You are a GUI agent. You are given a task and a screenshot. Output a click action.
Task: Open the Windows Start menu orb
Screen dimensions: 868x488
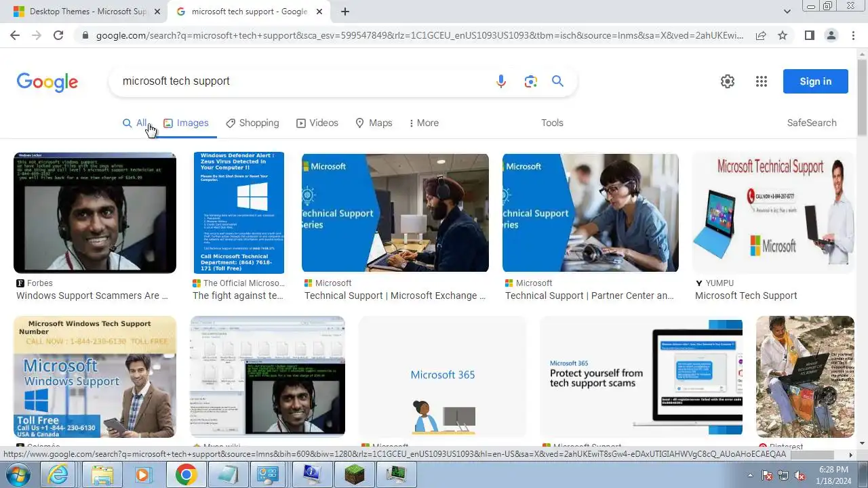(x=18, y=474)
